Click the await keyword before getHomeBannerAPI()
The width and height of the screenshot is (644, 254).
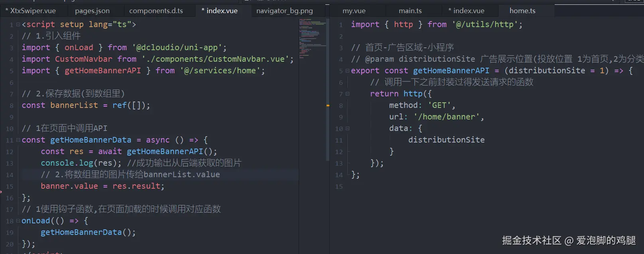pyautogui.click(x=110, y=152)
